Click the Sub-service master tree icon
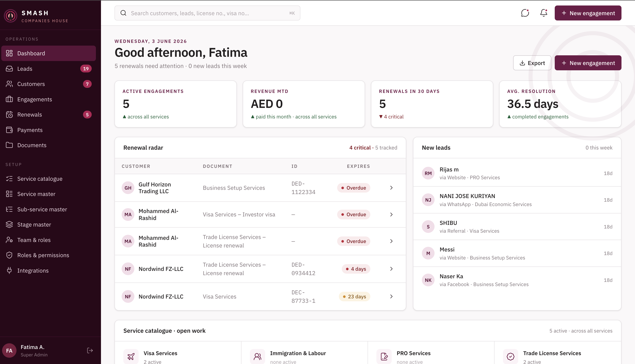 click(9, 209)
